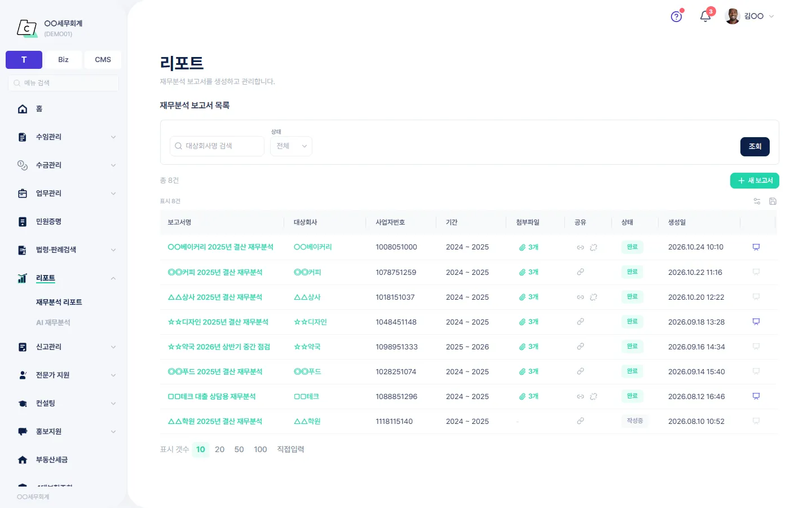
Task: Click unlink icon in □□테크 row
Action: pos(593,396)
